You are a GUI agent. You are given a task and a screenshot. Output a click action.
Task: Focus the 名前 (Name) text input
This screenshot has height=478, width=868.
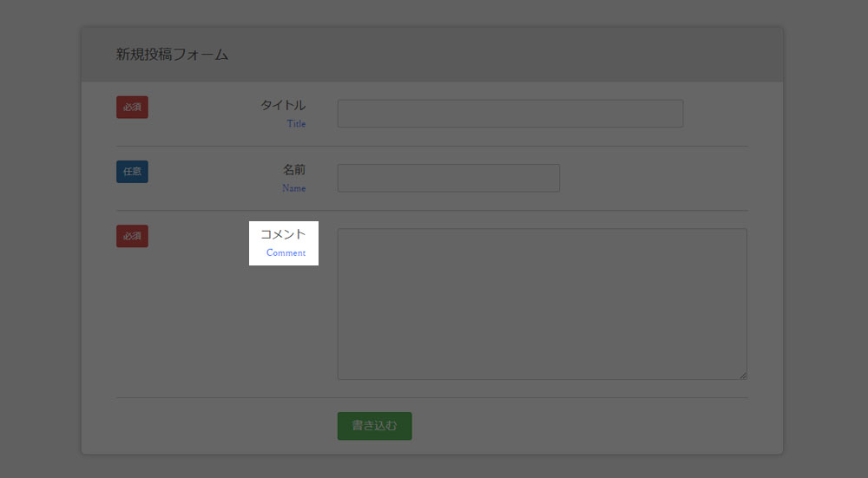click(449, 178)
